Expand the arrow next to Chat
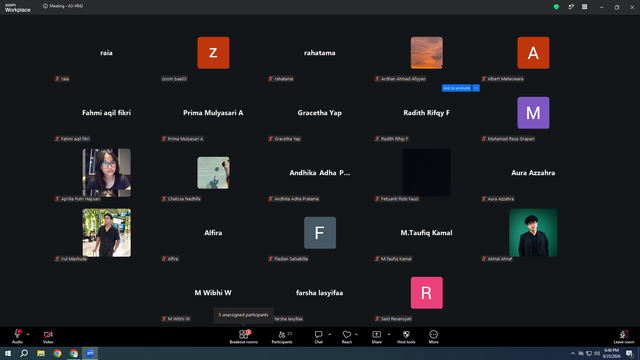Viewport: 640px width, 360px height. [329, 334]
